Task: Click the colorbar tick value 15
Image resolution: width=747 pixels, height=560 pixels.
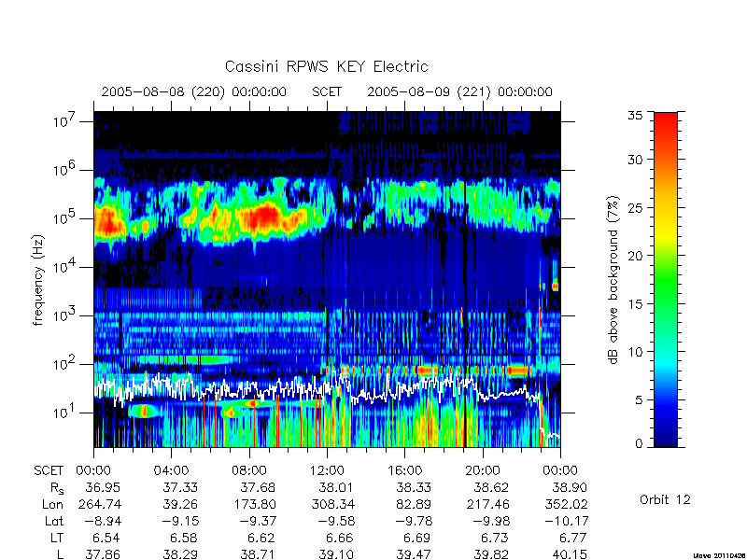Action: (x=635, y=304)
